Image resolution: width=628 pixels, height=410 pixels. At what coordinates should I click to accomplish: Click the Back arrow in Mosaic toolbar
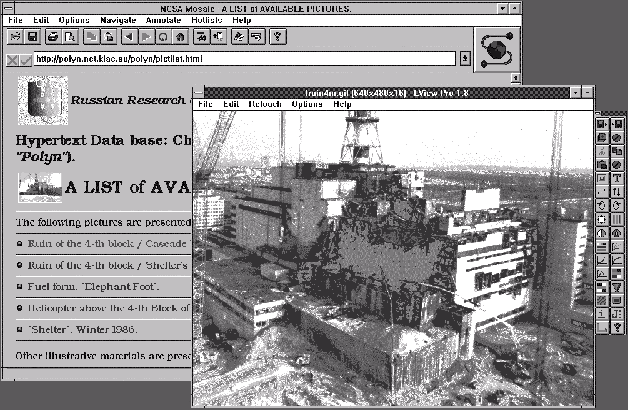127,37
